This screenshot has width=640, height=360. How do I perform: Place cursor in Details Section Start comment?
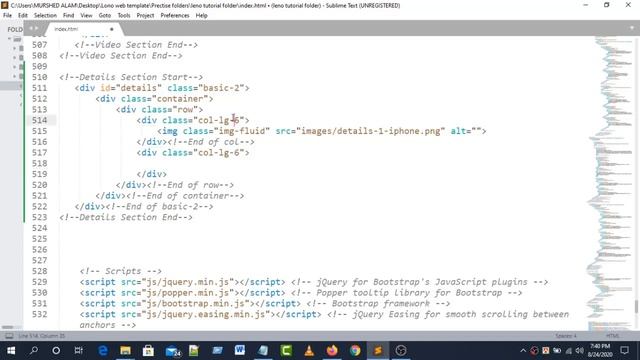(x=131, y=77)
